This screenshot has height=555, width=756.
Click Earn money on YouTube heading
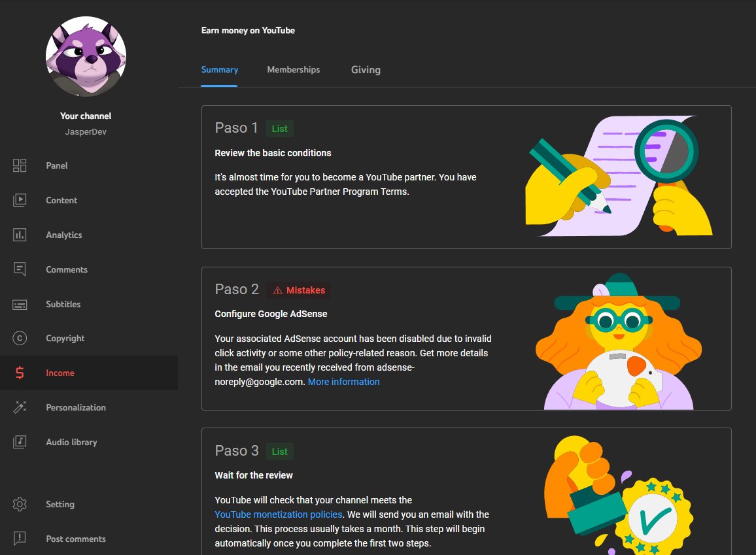(248, 30)
